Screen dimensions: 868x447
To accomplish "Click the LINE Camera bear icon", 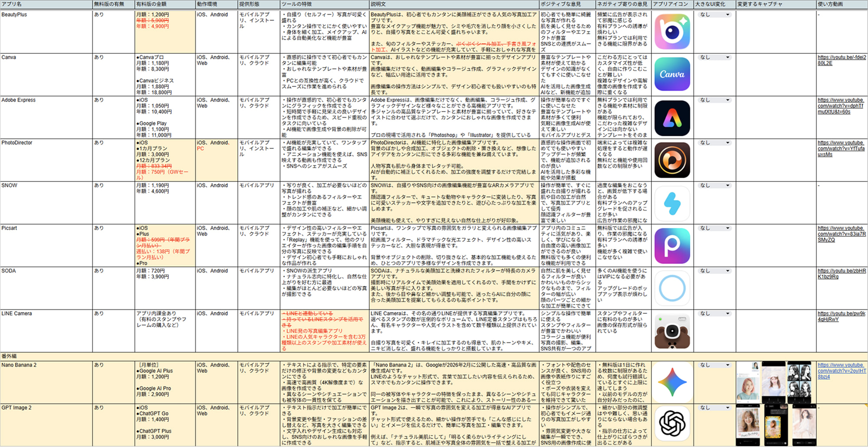I will point(672,332).
